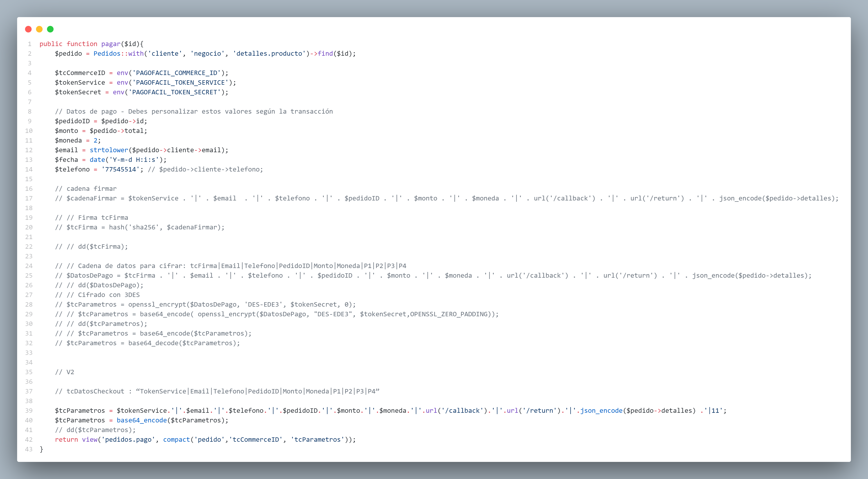Click the '77545514' telefono string value

(x=120, y=169)
